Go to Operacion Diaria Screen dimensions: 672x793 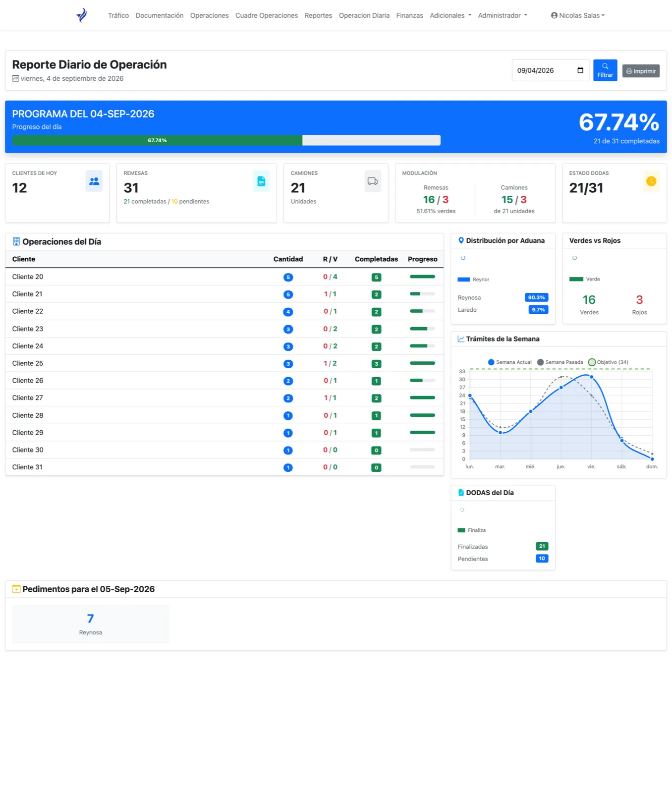point(364,15)
